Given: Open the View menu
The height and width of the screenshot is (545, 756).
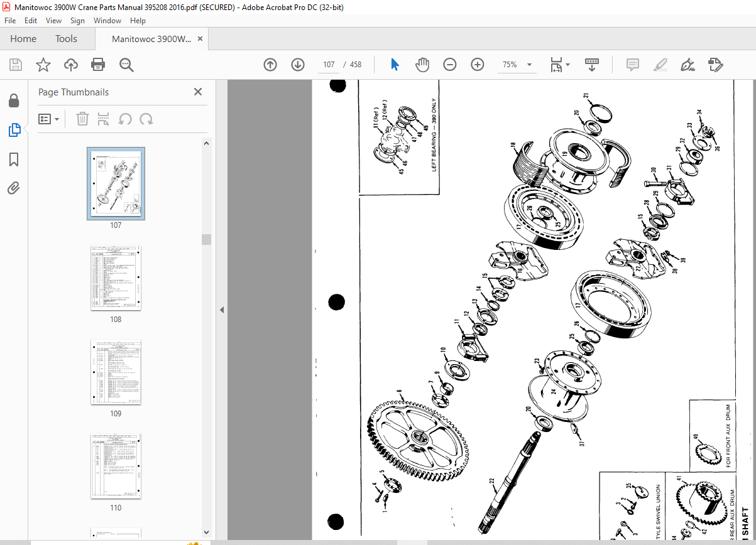Looking at the screenshot, I should 53,21.
